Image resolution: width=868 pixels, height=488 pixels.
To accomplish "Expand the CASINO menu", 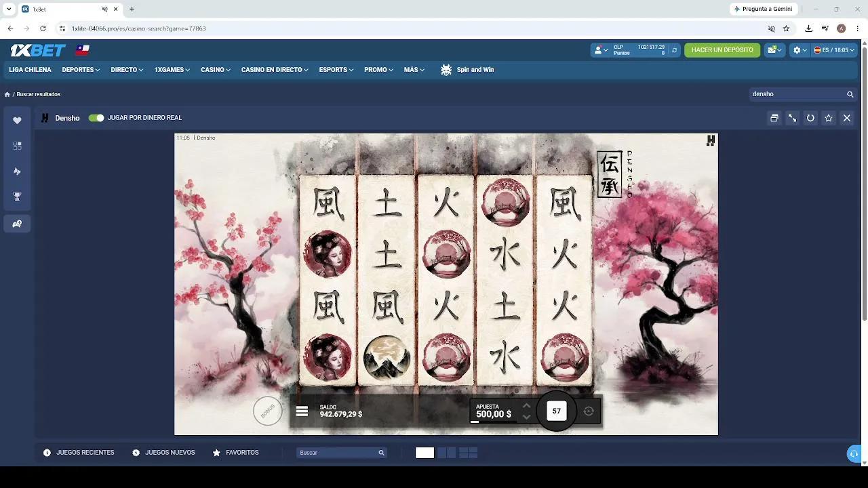I will 216,70.
